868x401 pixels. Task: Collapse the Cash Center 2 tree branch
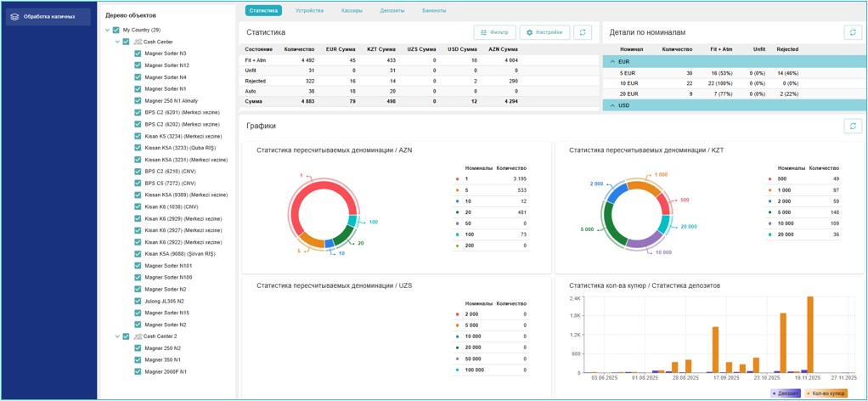[x=117, y=336]
